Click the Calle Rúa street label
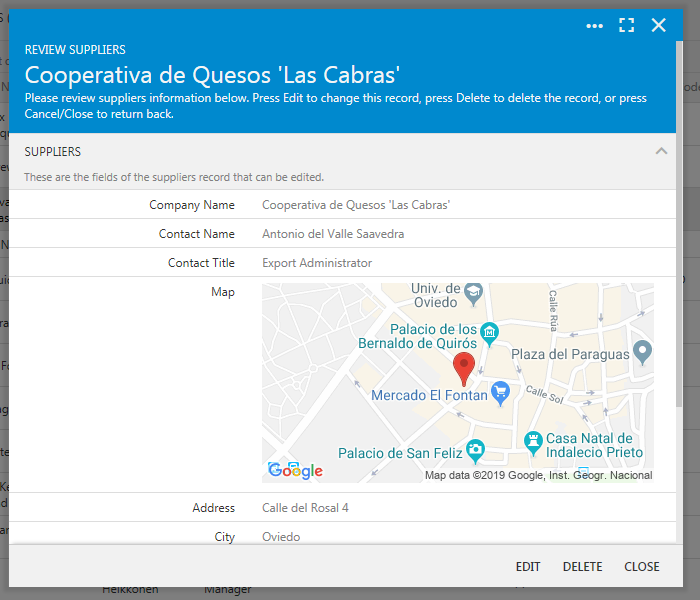 pyautogui.click(x=553, y=311)
